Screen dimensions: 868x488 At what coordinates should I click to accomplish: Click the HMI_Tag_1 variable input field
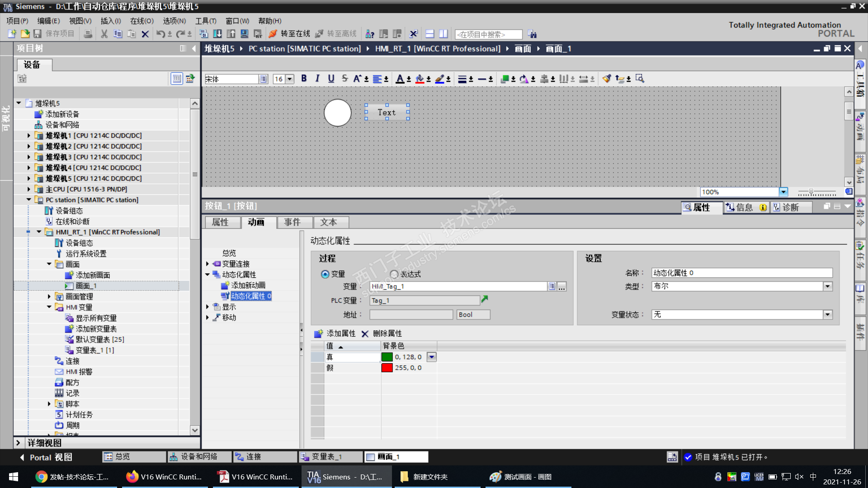tap(458, 286)
